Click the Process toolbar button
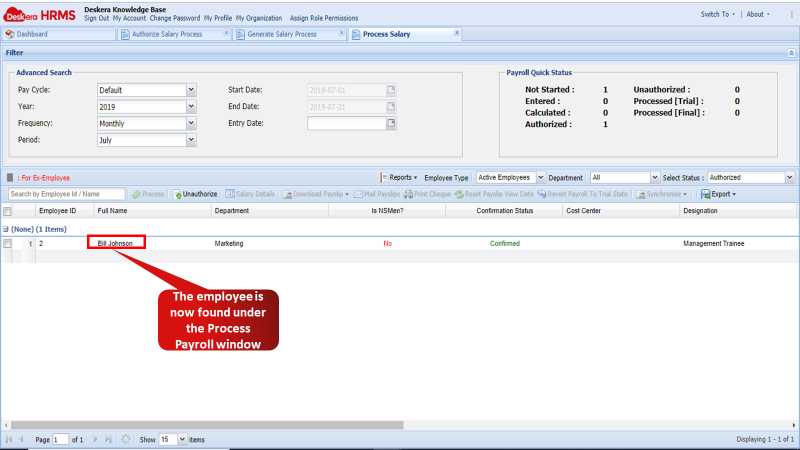Image resolution: width=800 pixels, height=450 pixels. (148, 194)
